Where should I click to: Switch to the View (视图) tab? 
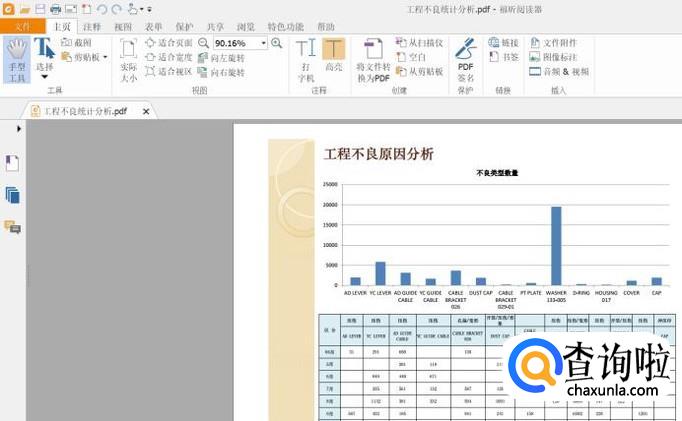pos(123,27)
